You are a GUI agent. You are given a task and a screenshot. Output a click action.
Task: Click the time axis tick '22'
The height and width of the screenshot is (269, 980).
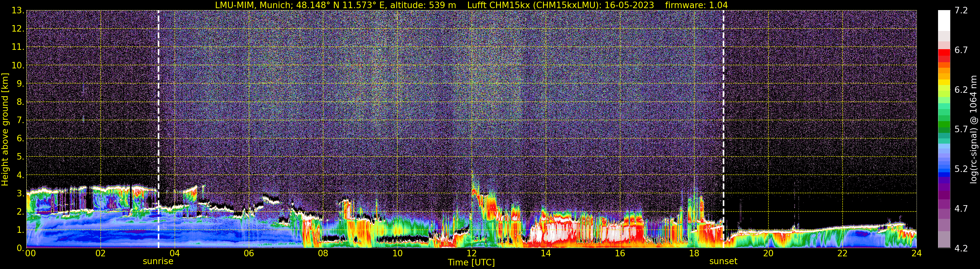point(842,253)
